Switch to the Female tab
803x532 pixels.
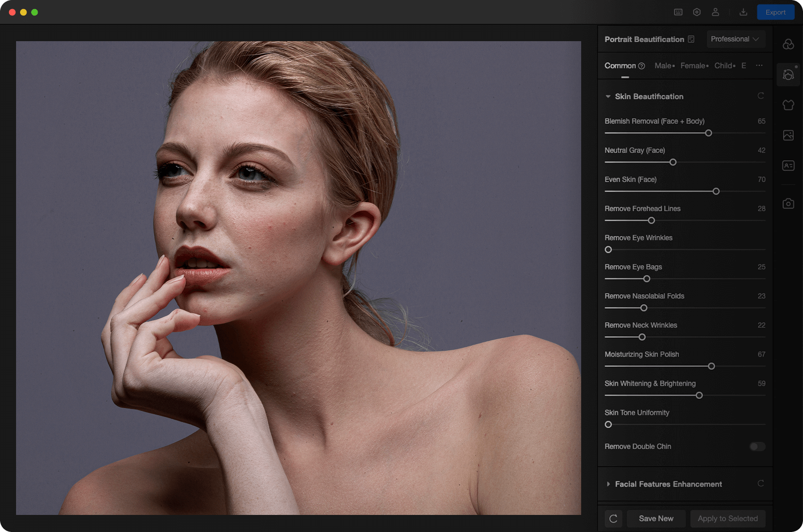(x=693, y=66)
